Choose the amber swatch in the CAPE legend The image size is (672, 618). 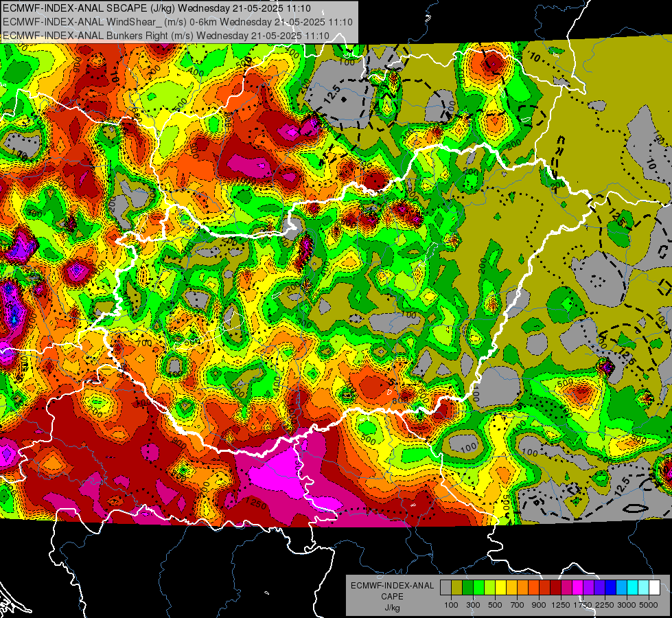[511, 588]
